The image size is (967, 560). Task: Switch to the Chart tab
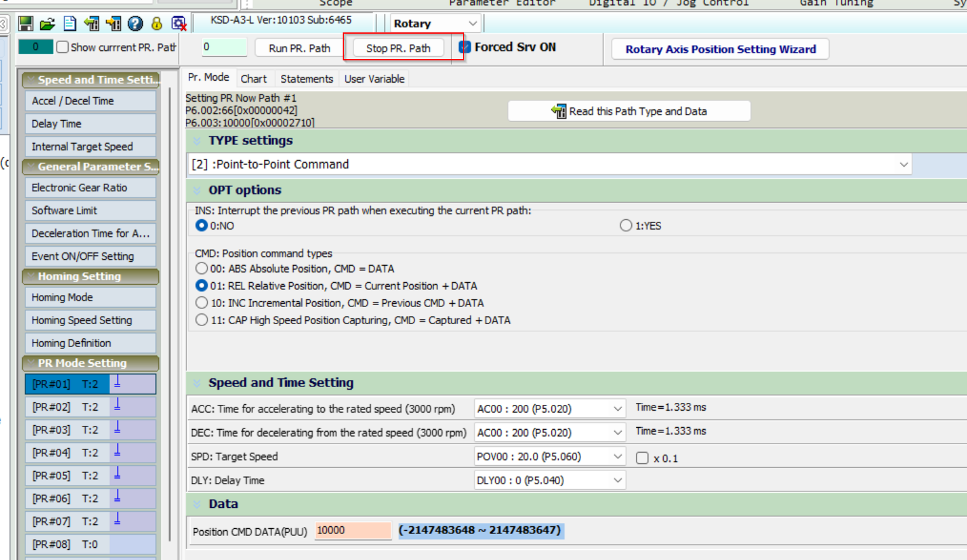point(254,79)
